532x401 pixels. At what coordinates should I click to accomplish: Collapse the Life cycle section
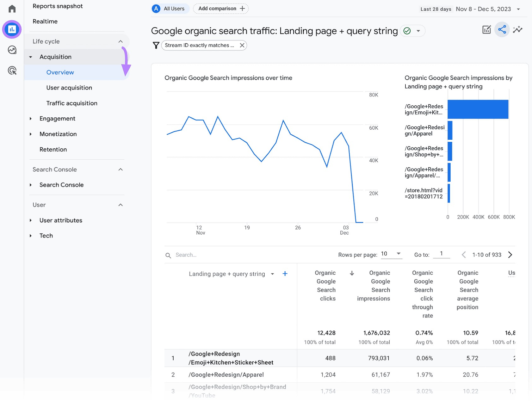tap(120, 42)
